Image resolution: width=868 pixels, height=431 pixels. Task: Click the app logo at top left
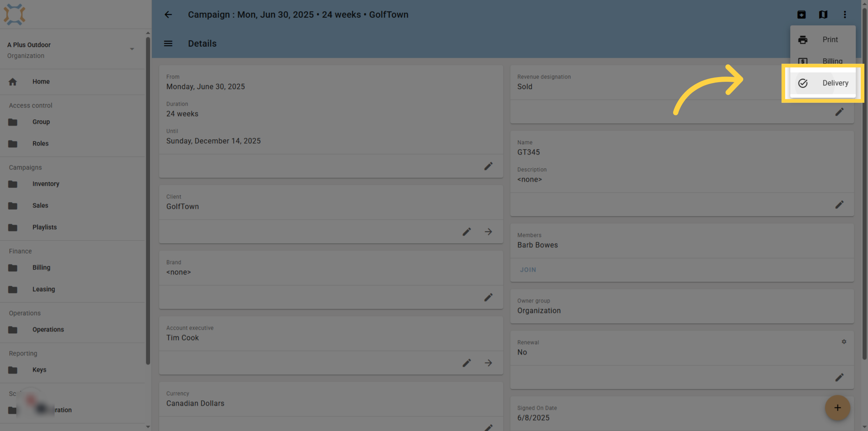[14, 14]
